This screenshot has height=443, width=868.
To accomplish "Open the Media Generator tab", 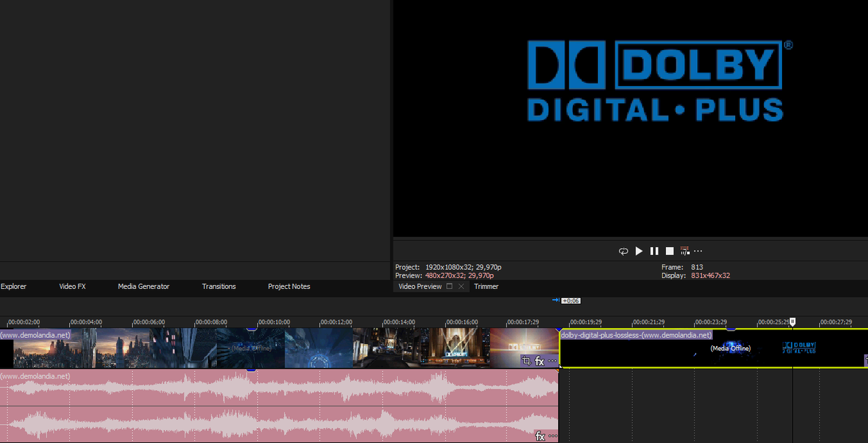I will [144, 286].
